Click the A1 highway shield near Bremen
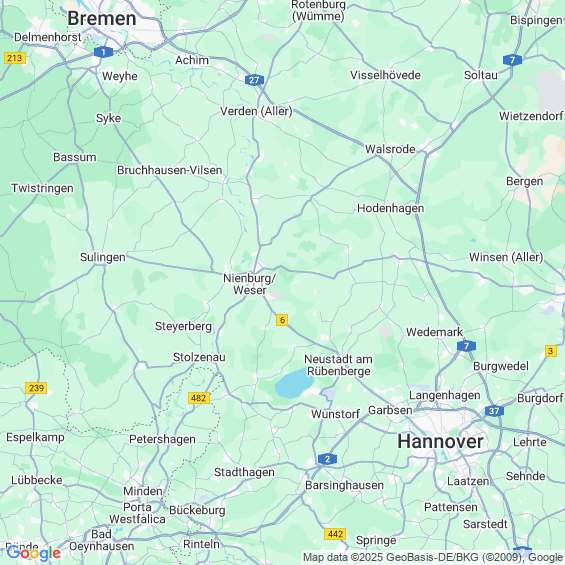 103,52
